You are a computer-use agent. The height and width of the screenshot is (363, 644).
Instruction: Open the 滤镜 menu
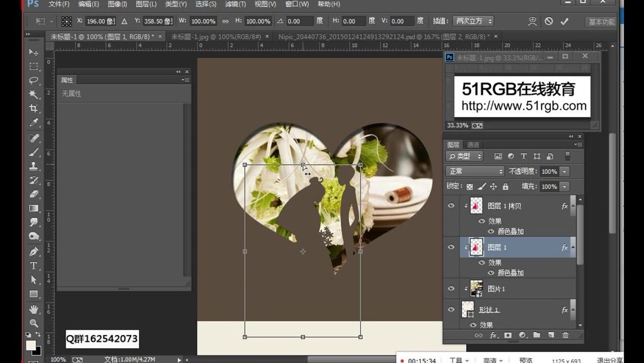(234, 4)
